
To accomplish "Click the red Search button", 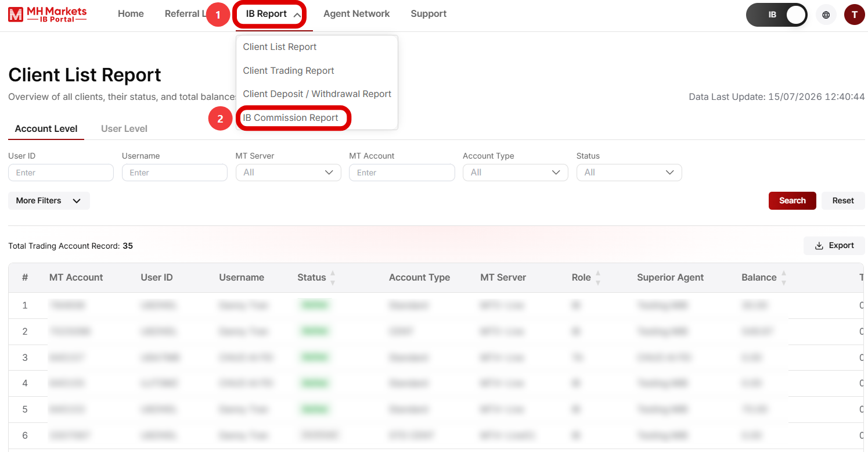I will [x=792, y=200].
